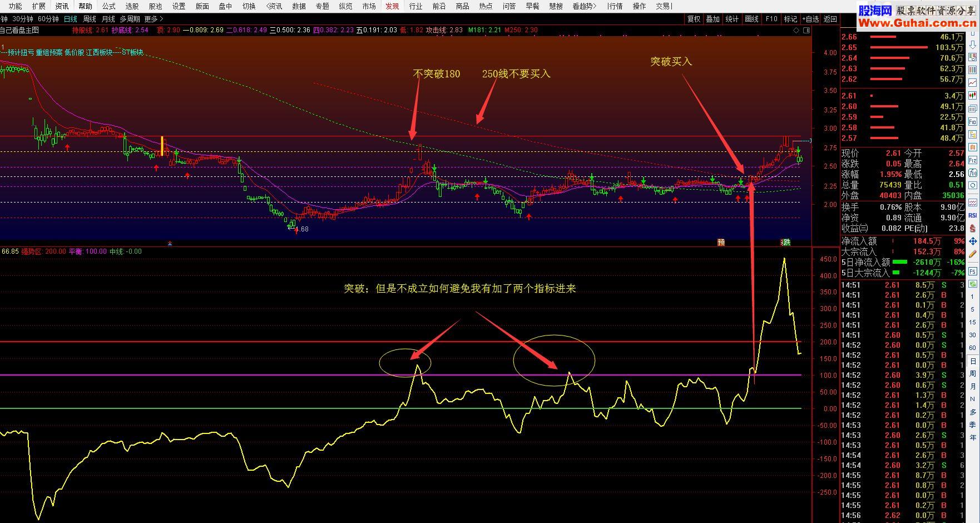
Task: Open the 功能 menu
Action: click(15, 6)
